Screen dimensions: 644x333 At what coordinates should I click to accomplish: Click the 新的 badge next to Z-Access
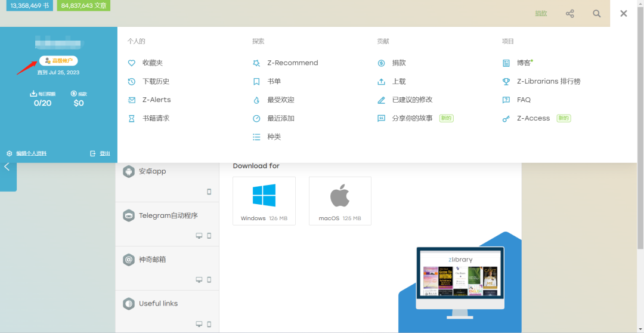[x=564, y=118]
